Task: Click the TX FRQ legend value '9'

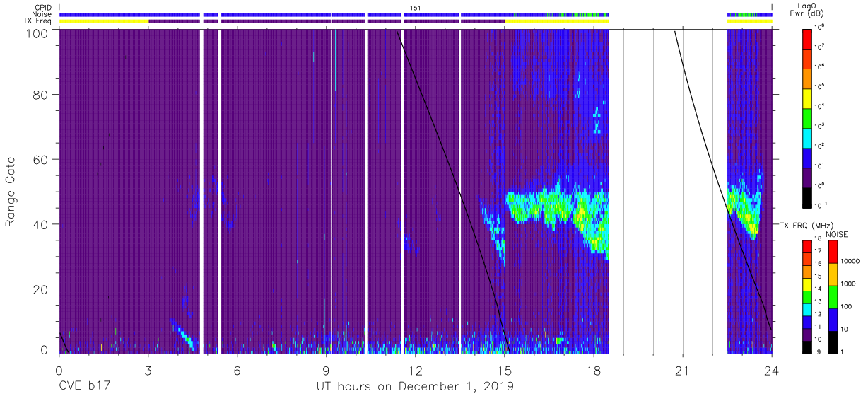Action: coord(819,352)
